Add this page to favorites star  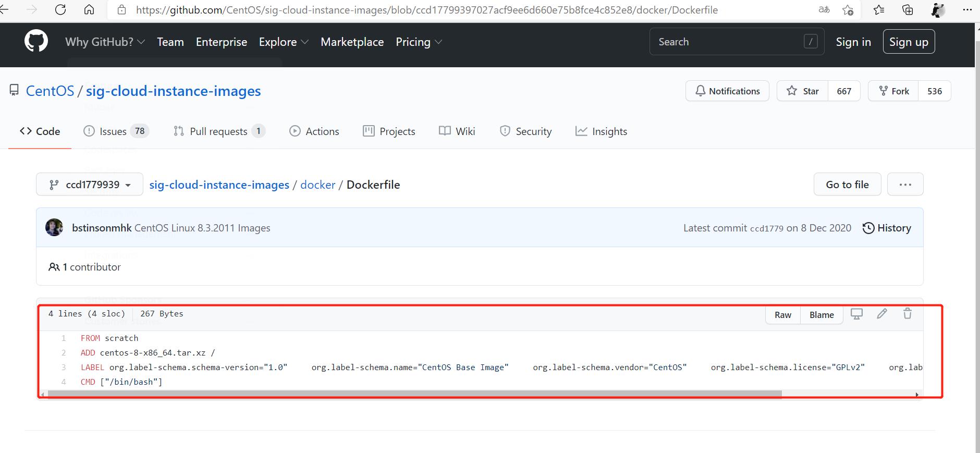pos(848,9)
